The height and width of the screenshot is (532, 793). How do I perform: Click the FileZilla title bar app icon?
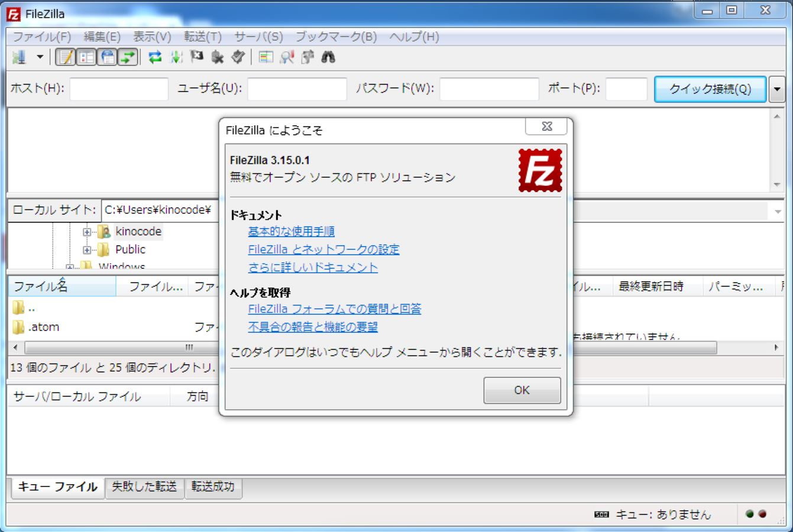(x=14, y=14)
